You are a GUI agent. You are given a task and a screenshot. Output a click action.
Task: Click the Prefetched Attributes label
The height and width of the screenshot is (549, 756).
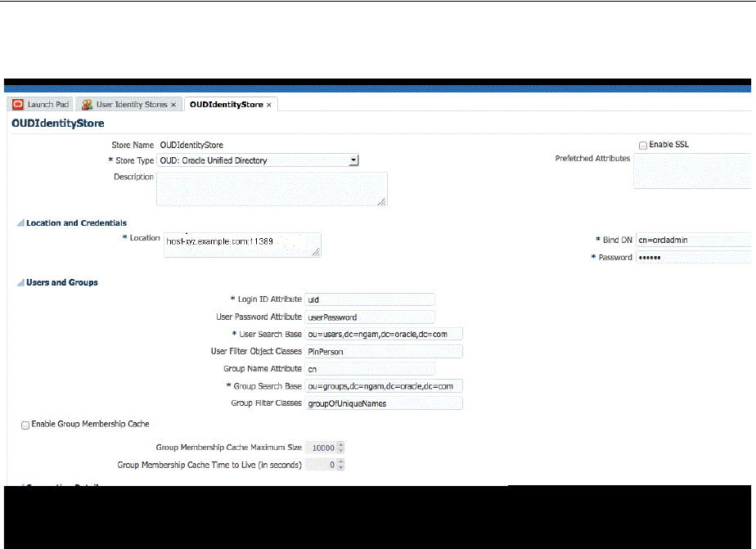point(592,158)
